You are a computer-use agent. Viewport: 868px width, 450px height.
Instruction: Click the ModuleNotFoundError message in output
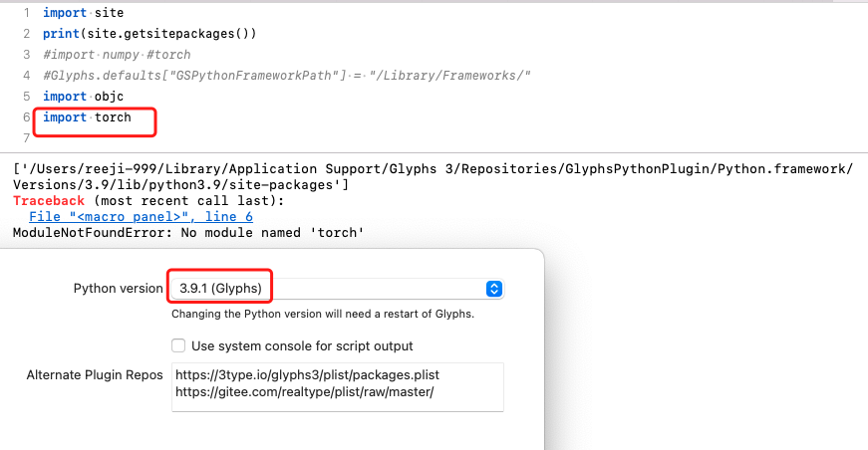pyautogui.click(x=188, y=233)
